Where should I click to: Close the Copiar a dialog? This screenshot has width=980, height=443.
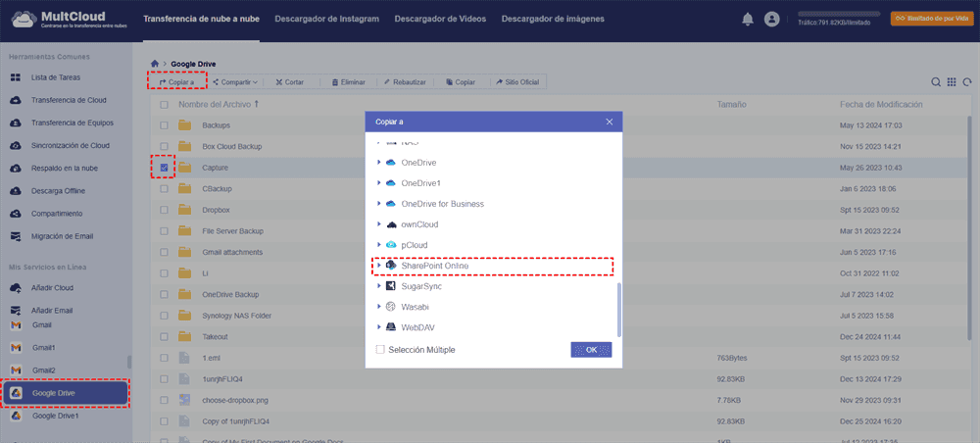coord(610,122)
